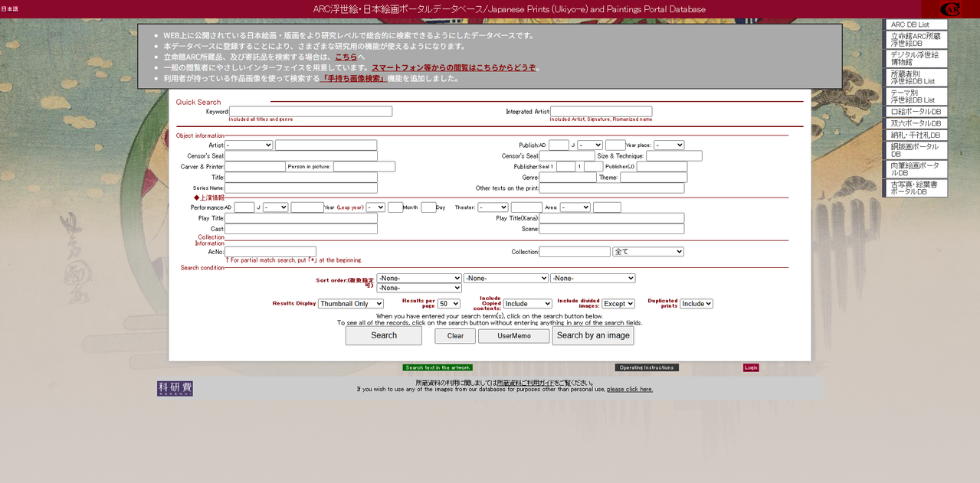Click the Publish AD year field

pos(559,145)
